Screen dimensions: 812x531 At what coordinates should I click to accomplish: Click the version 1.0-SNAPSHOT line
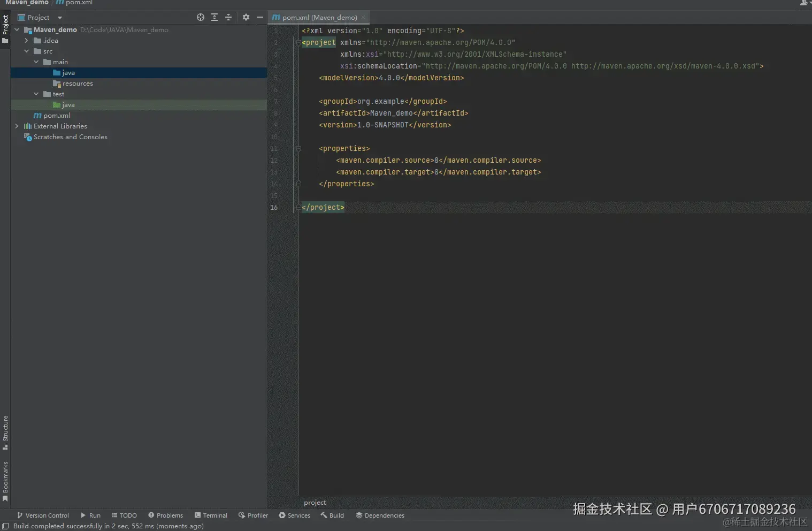pos(385,125)
